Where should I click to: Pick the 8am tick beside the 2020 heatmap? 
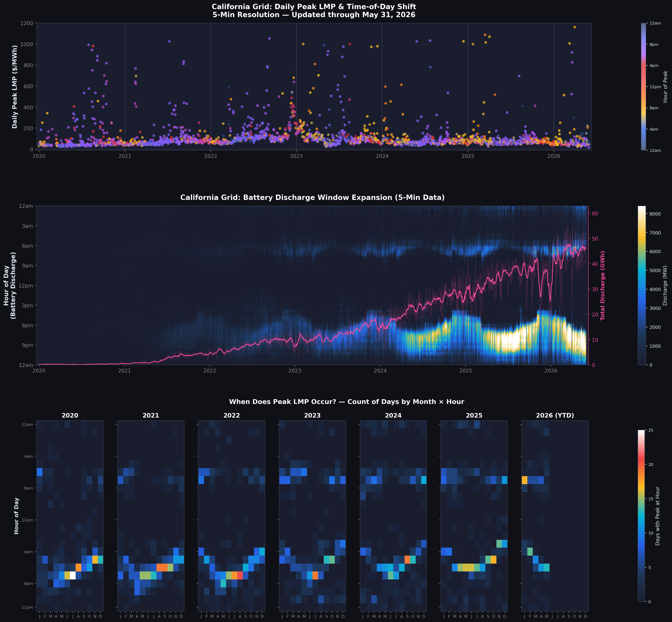tap(29, 488)
